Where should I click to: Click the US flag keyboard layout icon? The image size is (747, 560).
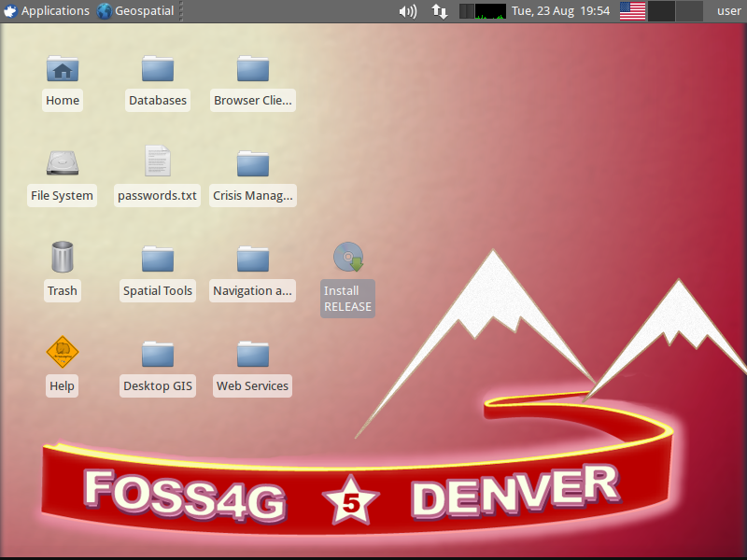coord(633,11)
